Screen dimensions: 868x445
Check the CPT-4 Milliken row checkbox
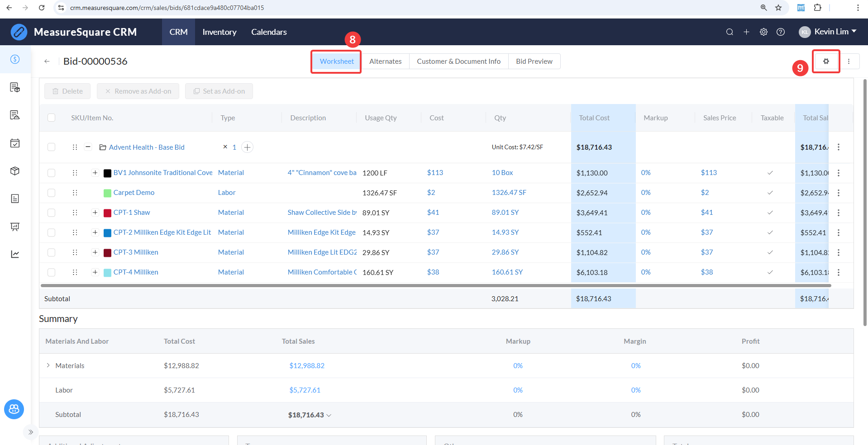pyautogui.click(x=52, y=272)
